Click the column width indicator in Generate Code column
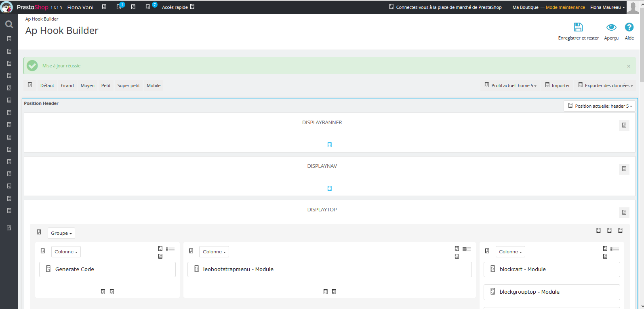This screenshot has height=309, width=644. click(170, 249)
